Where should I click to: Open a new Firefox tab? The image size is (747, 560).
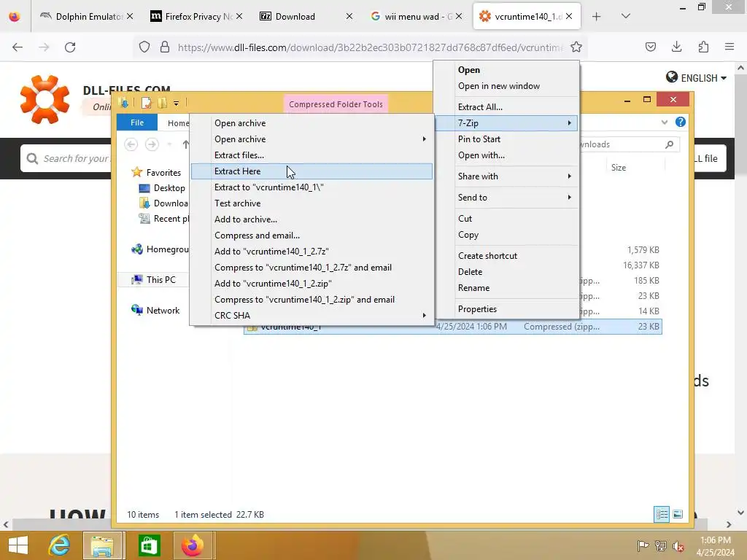596,17
